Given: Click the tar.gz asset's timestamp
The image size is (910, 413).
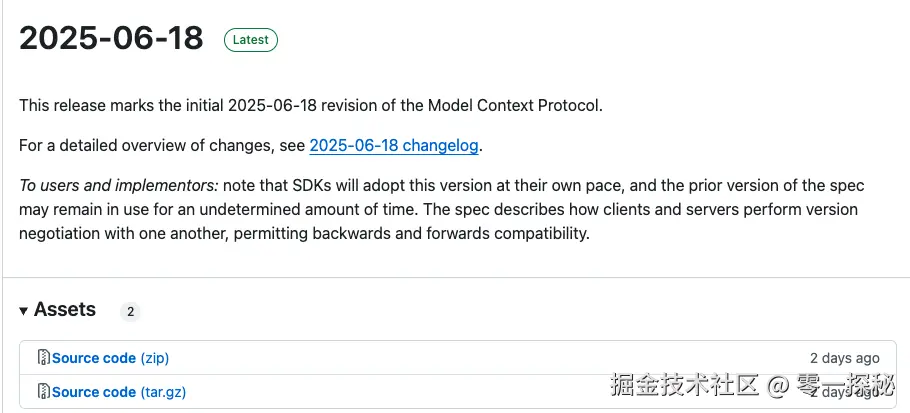Looking at the screenshot, I should (x=845, y=391).
